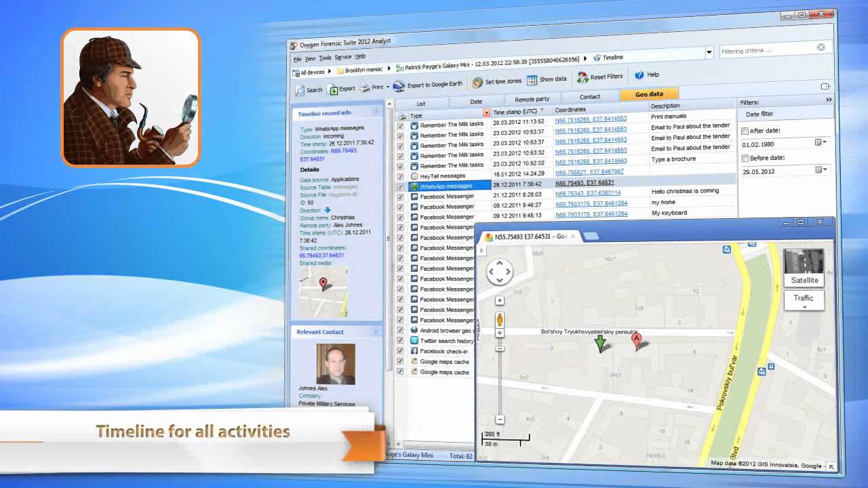The image size is (868, 488).
Task: Click the Search magnifier icon in toolbar
Action: (300, 90)
